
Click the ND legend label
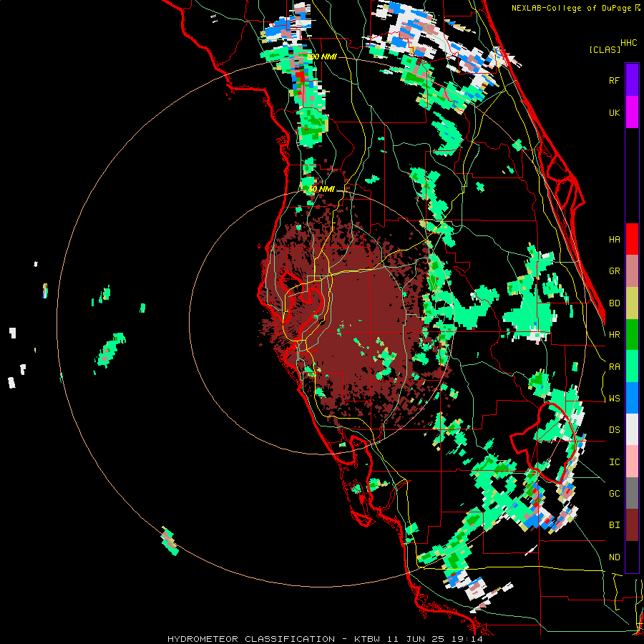[x=614, y=557]
